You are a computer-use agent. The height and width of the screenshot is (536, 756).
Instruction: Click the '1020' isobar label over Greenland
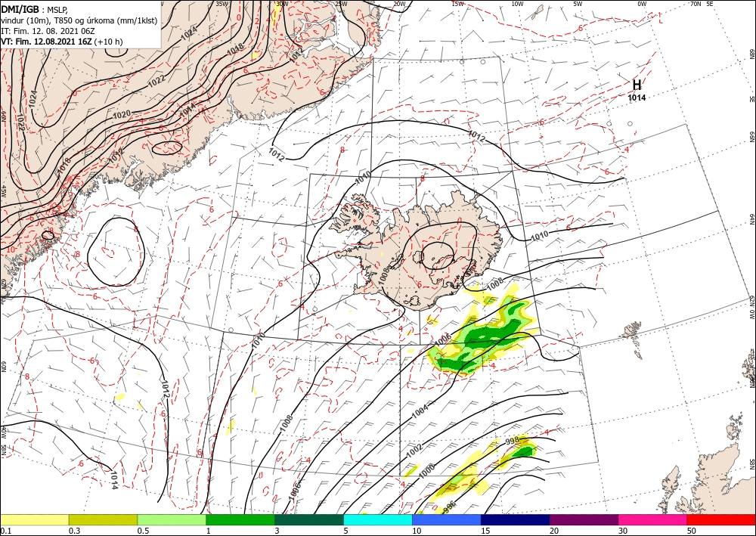122,115
